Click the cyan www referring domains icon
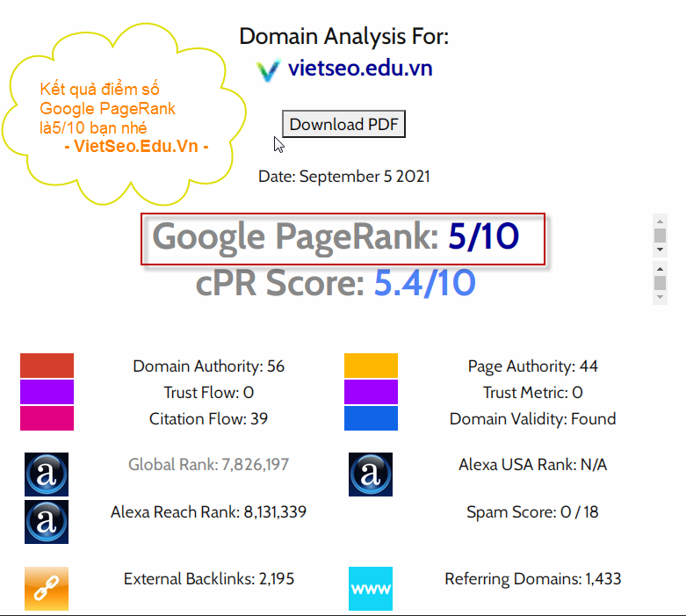Image resolution: width=686 pixels, height=616 pixels. click(x=371, y=589)
